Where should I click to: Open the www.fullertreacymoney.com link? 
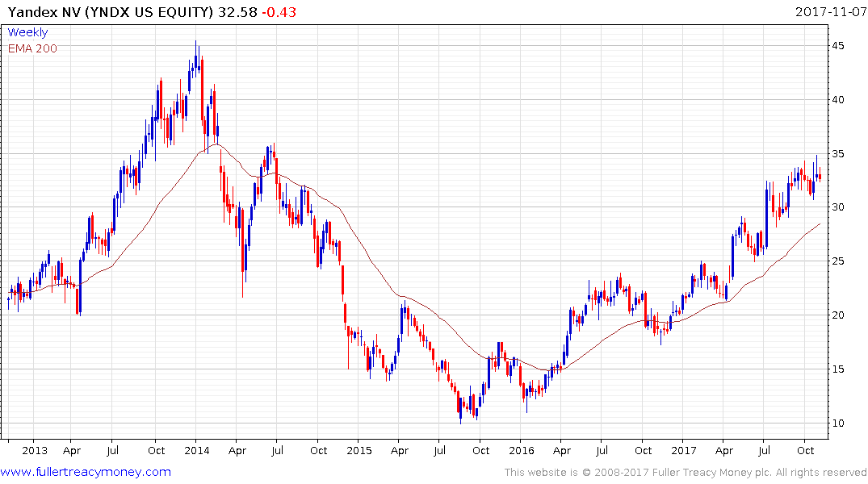86,472
